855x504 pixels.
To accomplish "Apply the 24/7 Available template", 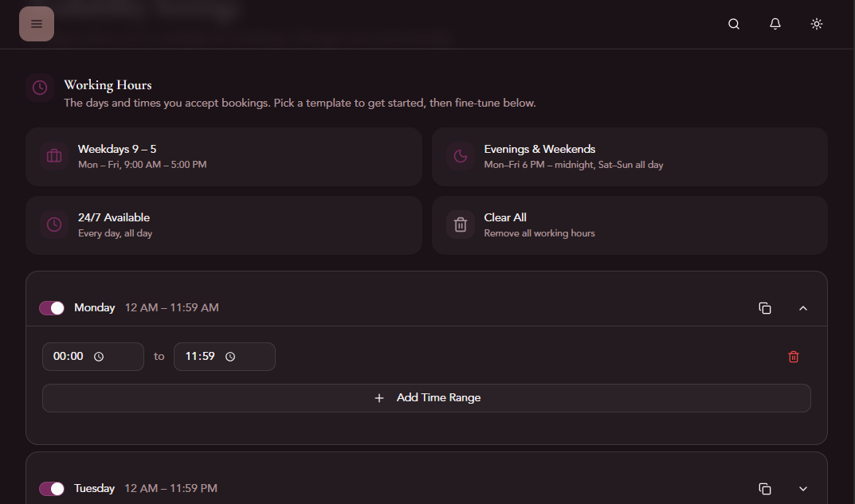I will [x=223, y=225].
